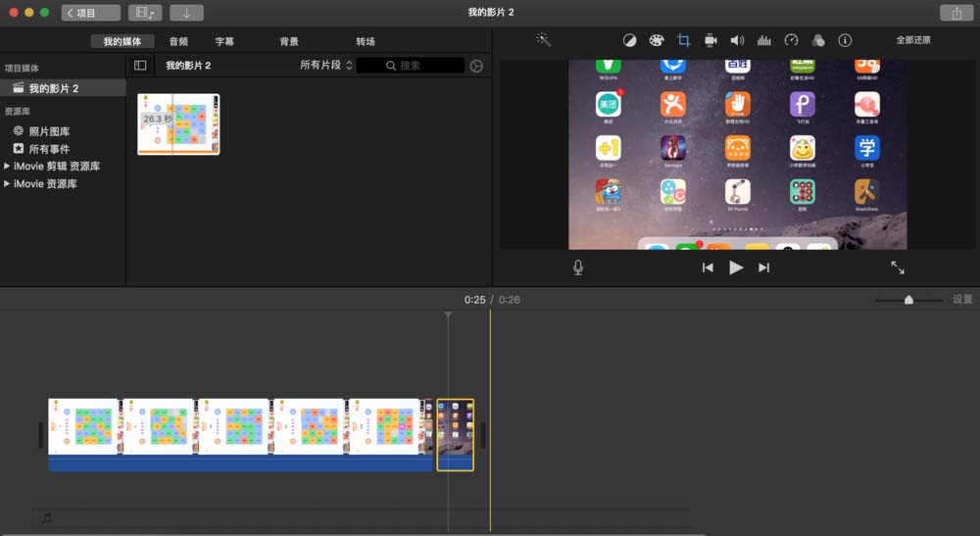Jump to previous clip
Screen dimensions: 980x536
tap(708, 268)
